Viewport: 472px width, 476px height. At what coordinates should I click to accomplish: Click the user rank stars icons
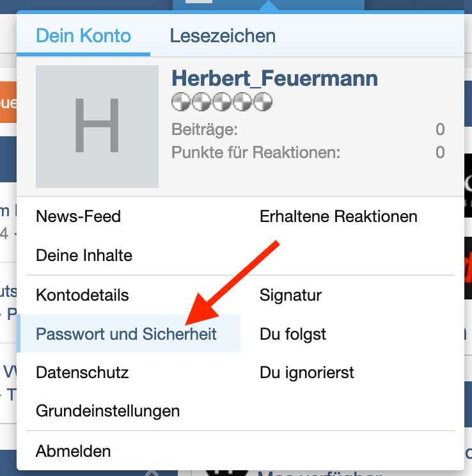[x=221, y=102]
